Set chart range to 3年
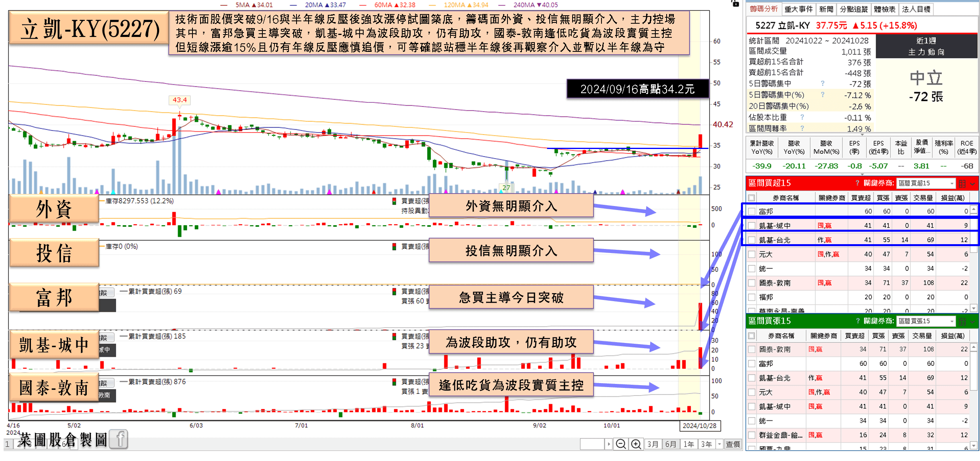980x461 pixels. click(706, 444)
